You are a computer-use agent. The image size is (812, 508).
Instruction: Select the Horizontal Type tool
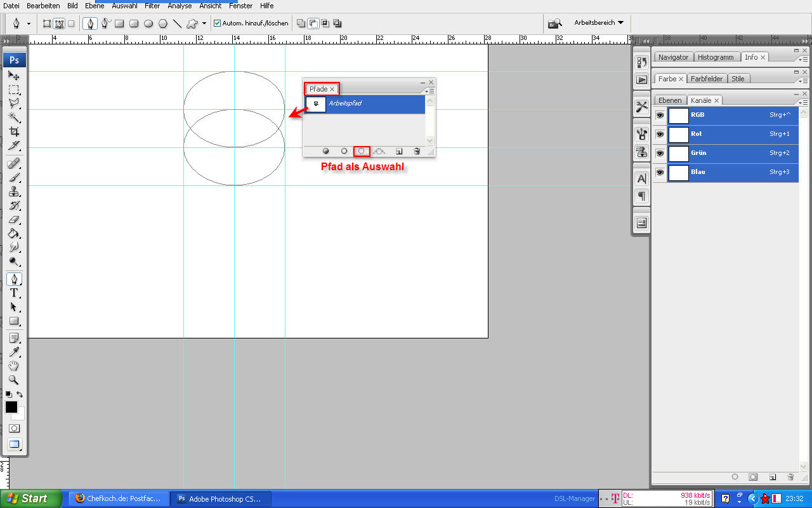14,293
